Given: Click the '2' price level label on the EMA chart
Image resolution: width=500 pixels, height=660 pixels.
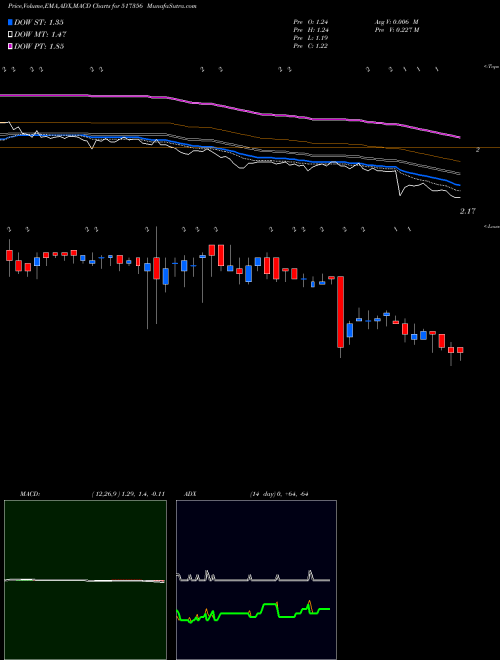Looking at the screenshot, I should 478,149.
